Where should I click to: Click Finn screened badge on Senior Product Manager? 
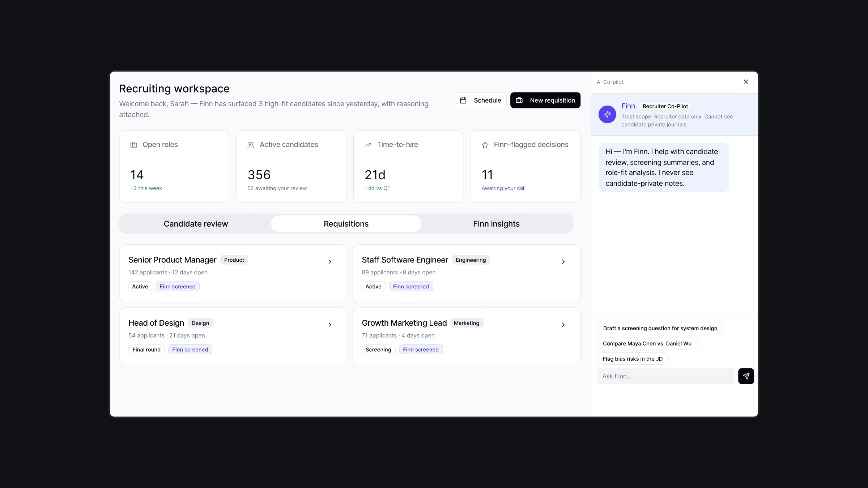[x=178, y=286]
